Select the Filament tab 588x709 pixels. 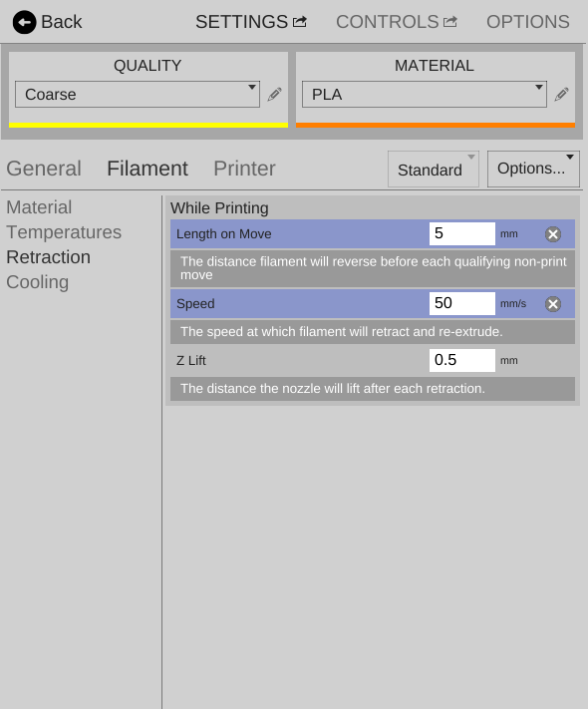(147, 169)
